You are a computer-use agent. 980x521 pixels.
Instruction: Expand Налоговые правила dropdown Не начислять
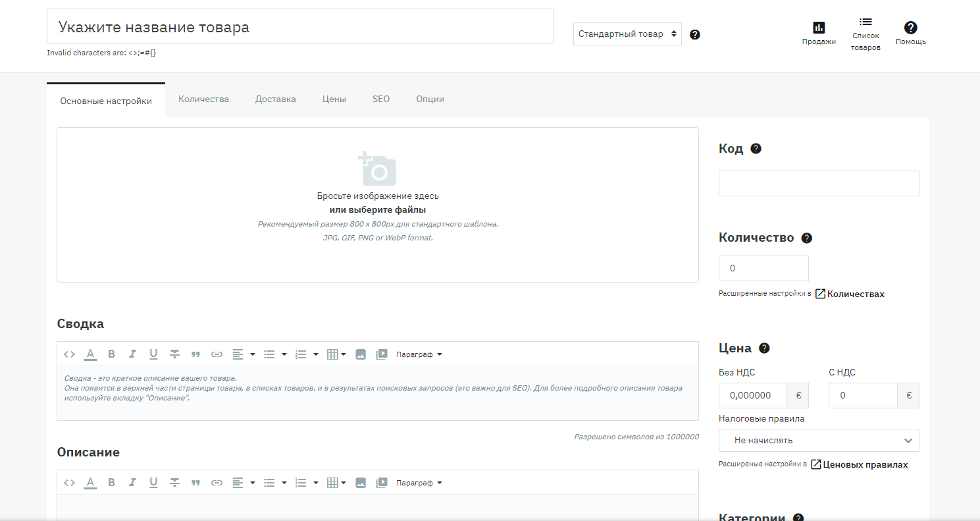click(x=819, y=440)
